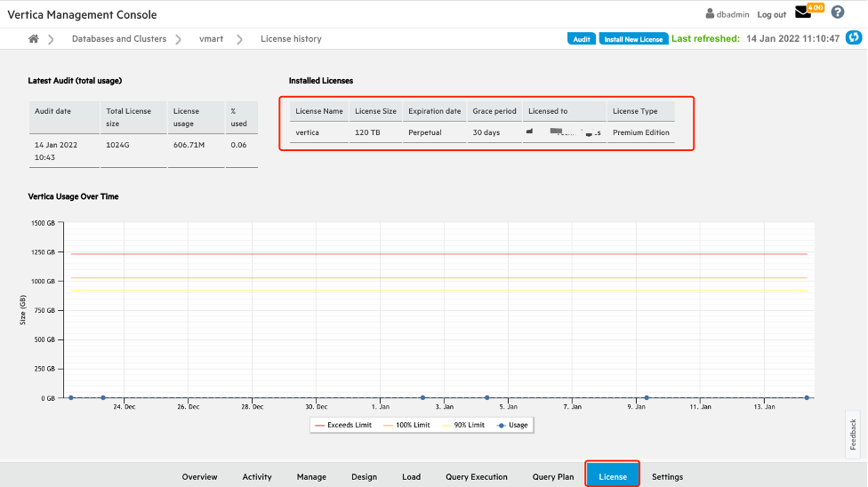Toggle 90% Limit legend series
This screenshot has height=487, width=868.
click(x=463, y=425)
